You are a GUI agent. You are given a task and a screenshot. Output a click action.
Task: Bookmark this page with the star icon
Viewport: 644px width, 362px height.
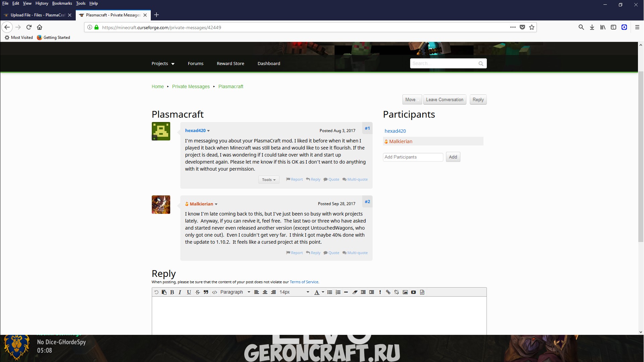(532, 27)
